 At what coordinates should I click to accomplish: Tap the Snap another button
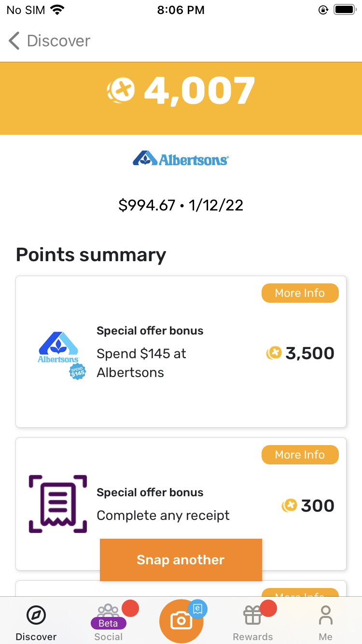point(181,560)
